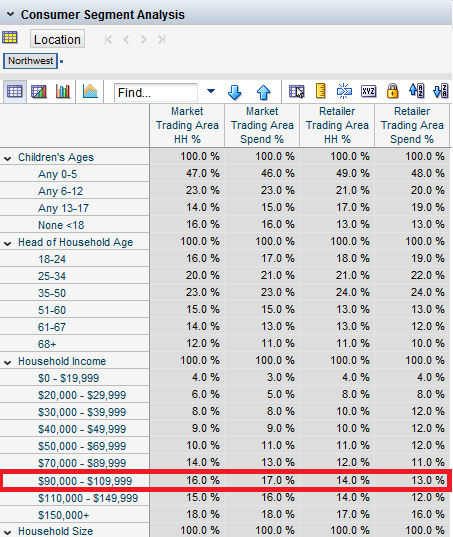Screen dimensions: 453x537
Task: Sort descending with the ZA icon
Action: pos(440,91)
